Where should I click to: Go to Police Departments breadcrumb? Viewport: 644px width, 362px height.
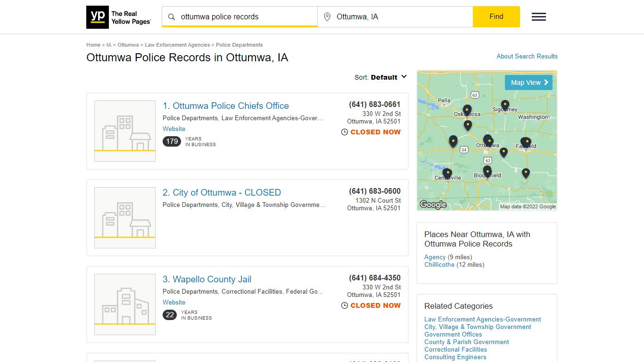pos(239,45)
